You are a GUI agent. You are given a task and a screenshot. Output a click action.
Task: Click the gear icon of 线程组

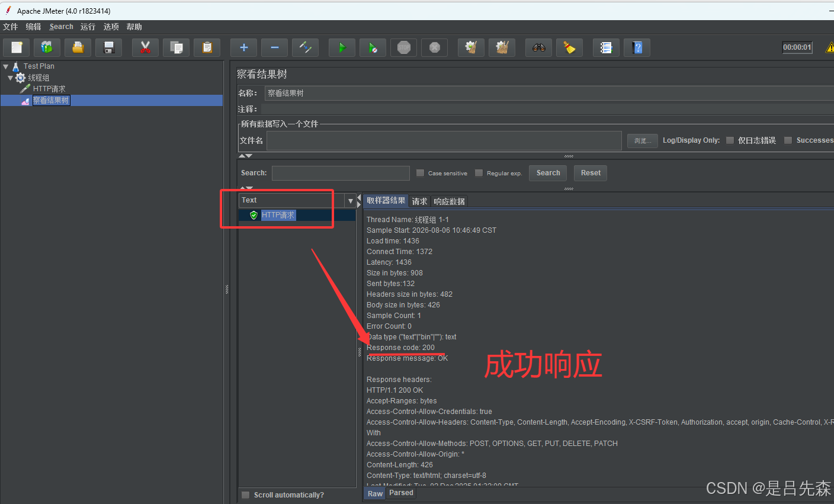[x=21, y=78]
